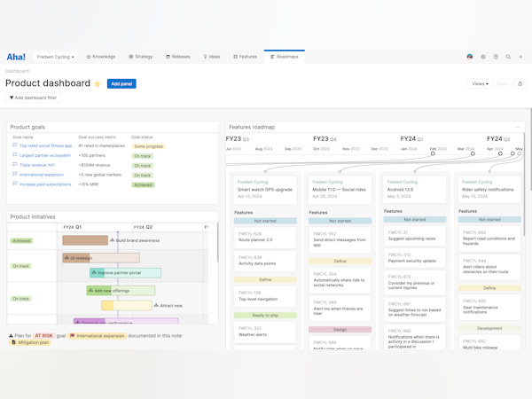Click the Add new offerings initiative bar

point(121,291)
